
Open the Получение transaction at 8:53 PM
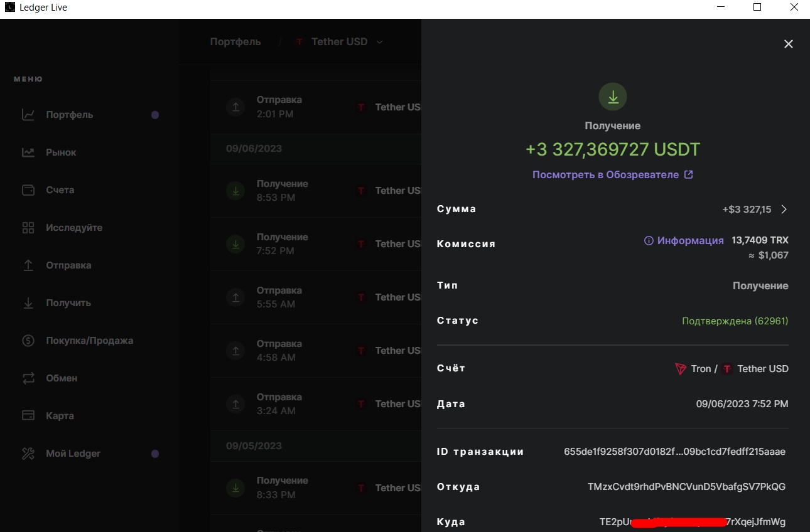tap(316, 191)
